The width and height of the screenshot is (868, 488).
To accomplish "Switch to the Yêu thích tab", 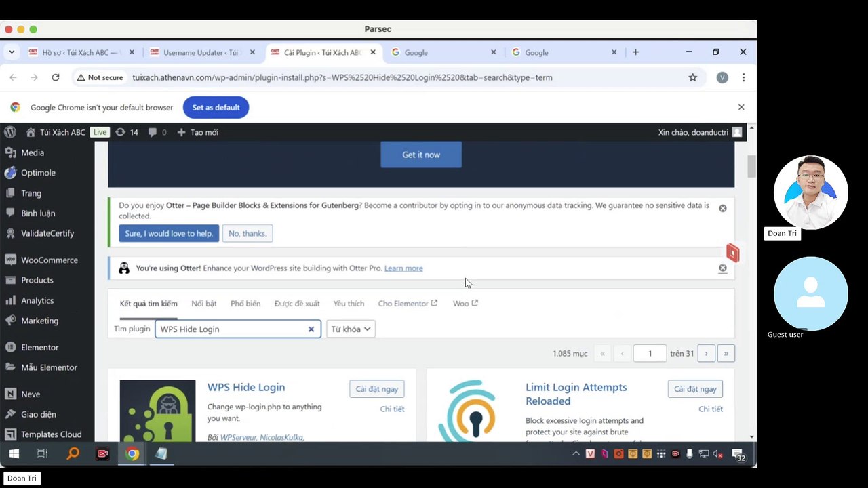I will click(349, 304).
